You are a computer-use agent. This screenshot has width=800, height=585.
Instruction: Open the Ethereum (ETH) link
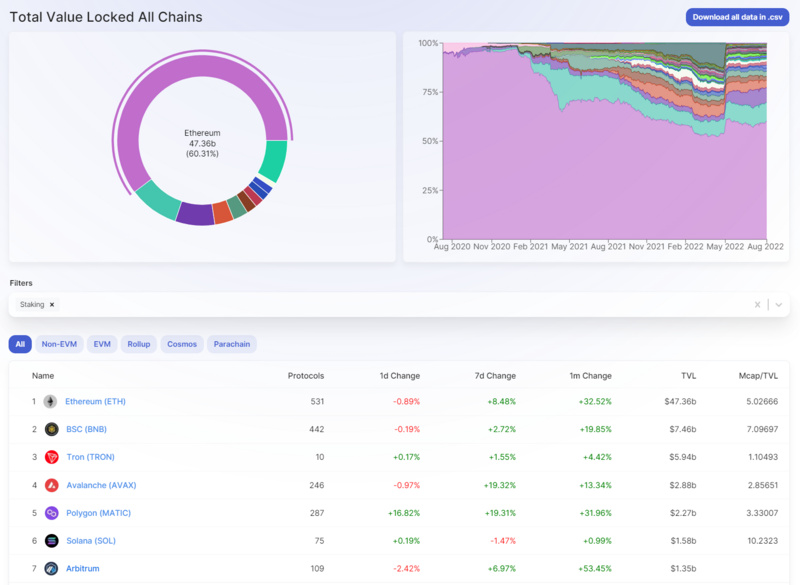click(x=95, y=401)
